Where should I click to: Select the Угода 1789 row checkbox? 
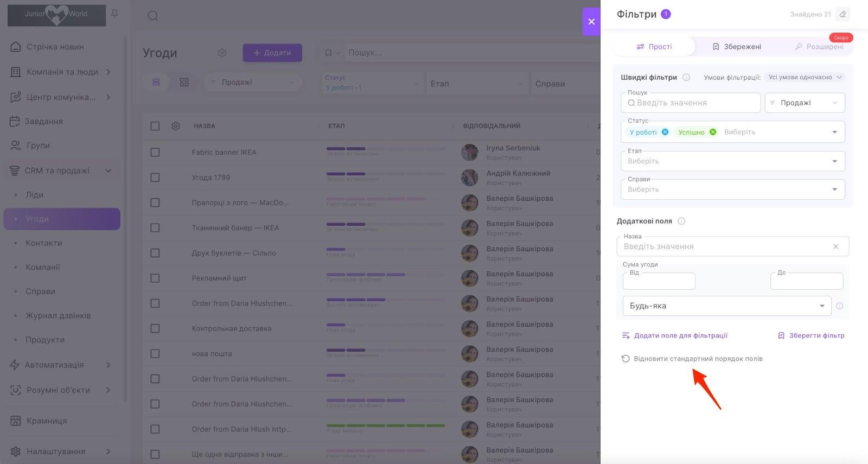155,177
